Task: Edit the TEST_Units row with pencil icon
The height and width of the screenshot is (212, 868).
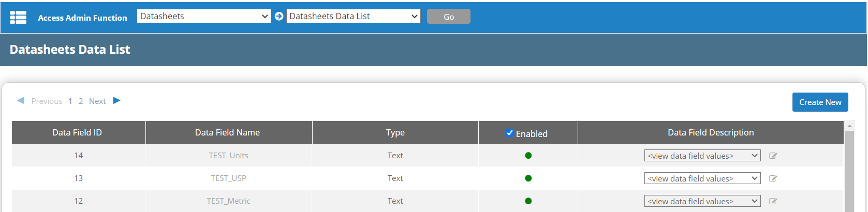Action: (773, 156)
